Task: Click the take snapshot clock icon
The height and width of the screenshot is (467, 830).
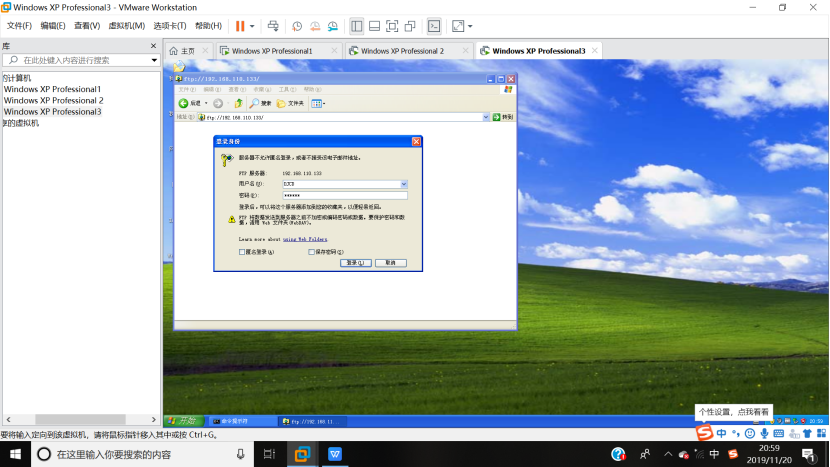Action: tap(297, 26)
